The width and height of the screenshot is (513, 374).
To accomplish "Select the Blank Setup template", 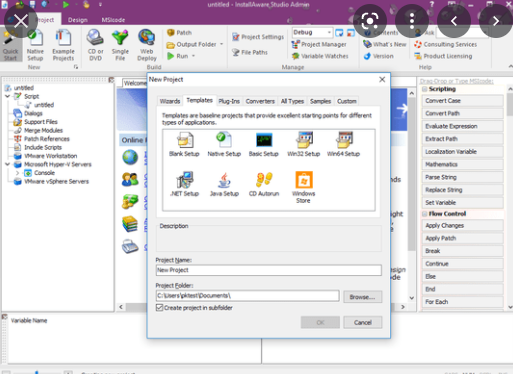I will pyautogui.click(x=184, y=144).
